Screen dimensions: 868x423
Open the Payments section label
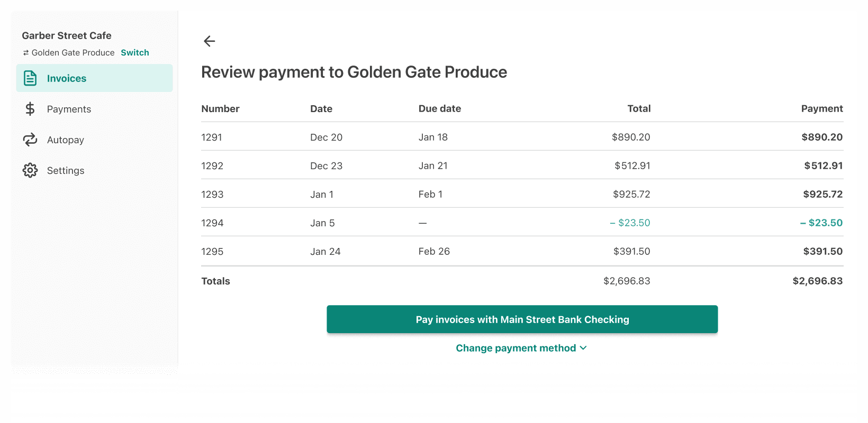(x=69, y=109)
